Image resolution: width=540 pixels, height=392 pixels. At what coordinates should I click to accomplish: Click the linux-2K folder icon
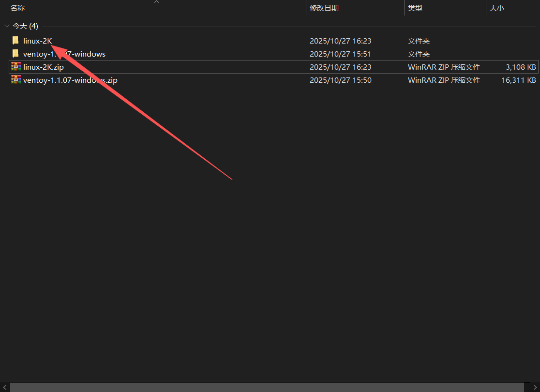pos(15,41)
